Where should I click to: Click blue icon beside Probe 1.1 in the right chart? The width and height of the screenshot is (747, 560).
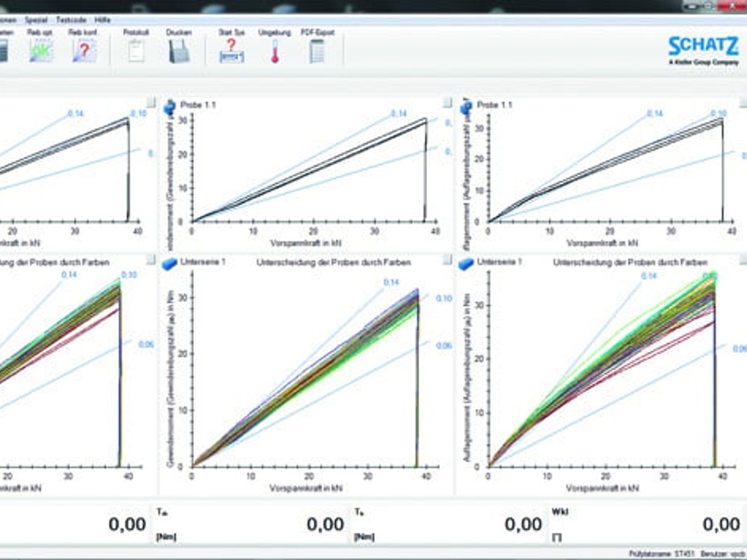(466, 107)
